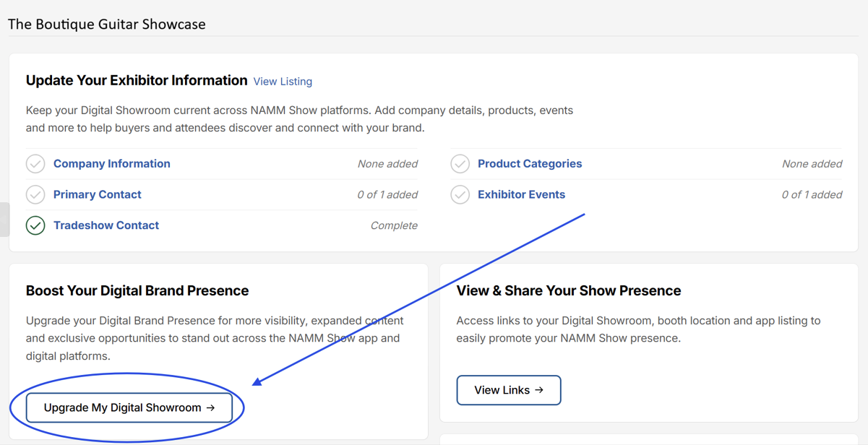Open Product Categories section
868x445 pixels.
tap(530, 164)
